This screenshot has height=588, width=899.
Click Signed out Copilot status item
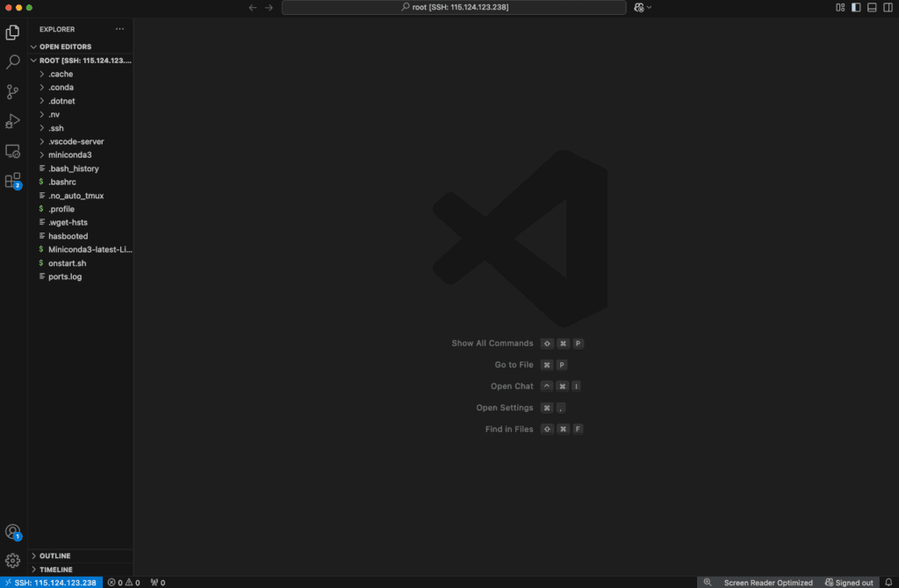click(849, 582)
